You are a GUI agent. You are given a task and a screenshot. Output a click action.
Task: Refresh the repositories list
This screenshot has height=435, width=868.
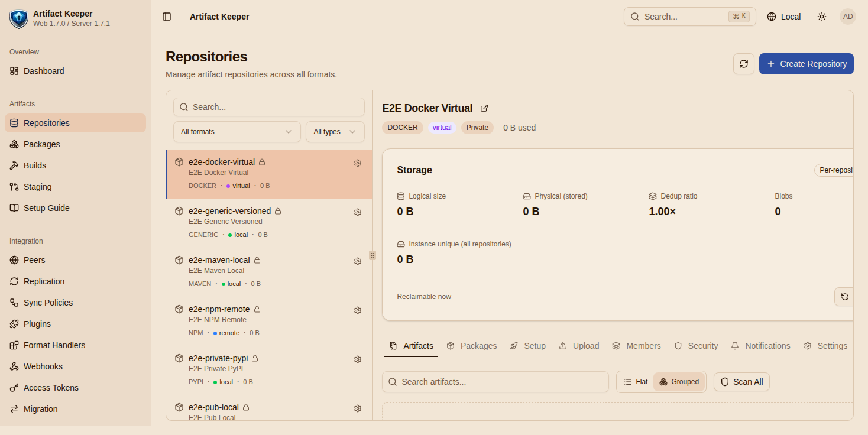point(744,64)
